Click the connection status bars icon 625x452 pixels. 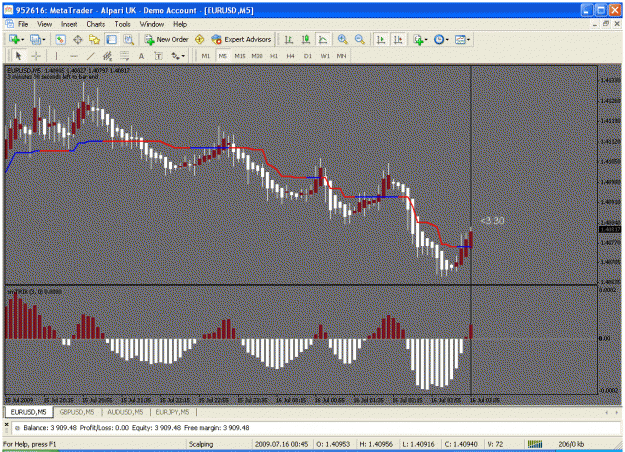[x=535, y=444]
